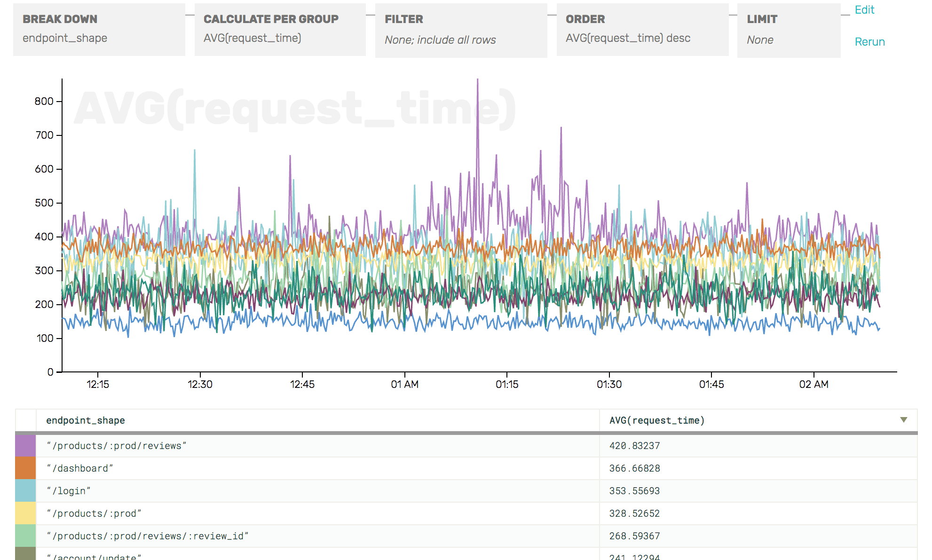Click the Edit link to modify the query
The width and height of the screenshot is (932, 560).
pyautogui.click(x=865, y=9)
